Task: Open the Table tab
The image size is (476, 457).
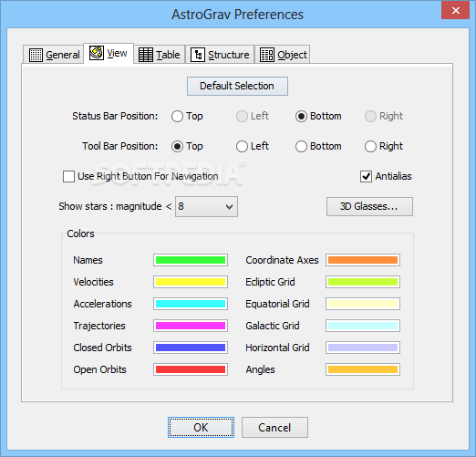Action: tap(160, 55)
